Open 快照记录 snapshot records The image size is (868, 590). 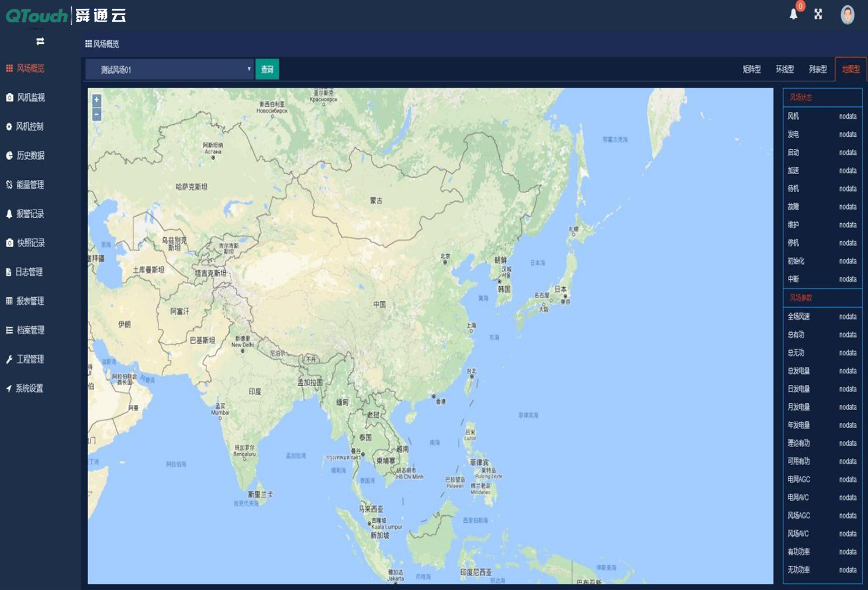(x=27, y=243)
